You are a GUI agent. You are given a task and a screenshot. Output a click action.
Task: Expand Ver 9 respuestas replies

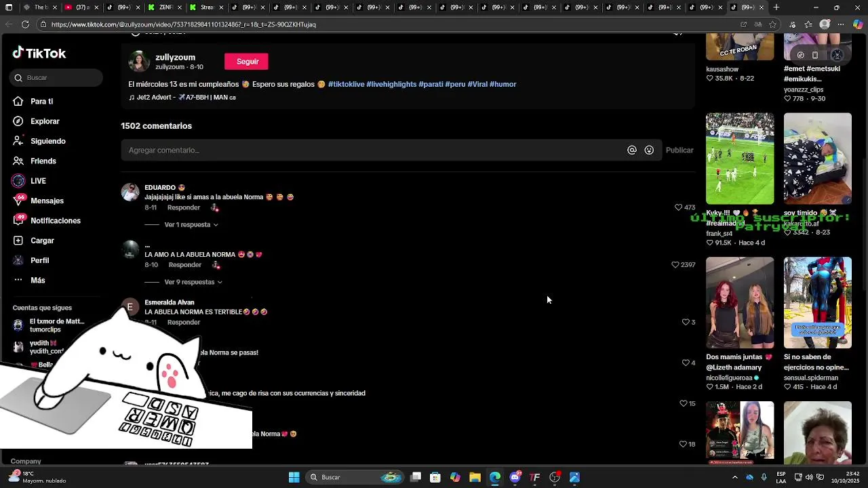(x=193, y=282)
